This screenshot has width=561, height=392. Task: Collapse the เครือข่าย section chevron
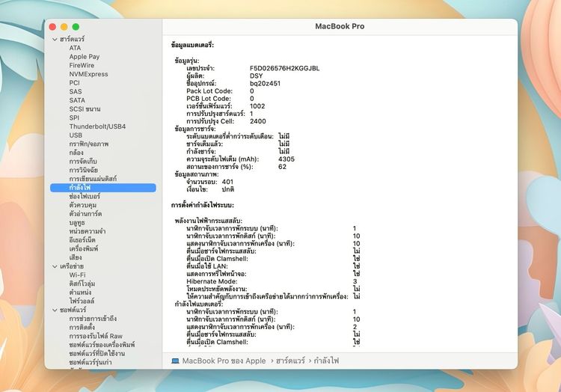tap(55, 266)
